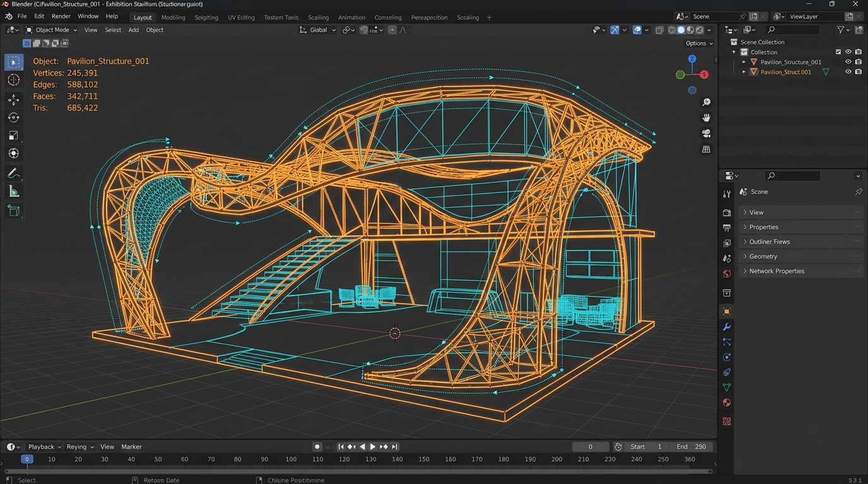
Task: Click the End frame field showing 290
Action: [692, 447]
